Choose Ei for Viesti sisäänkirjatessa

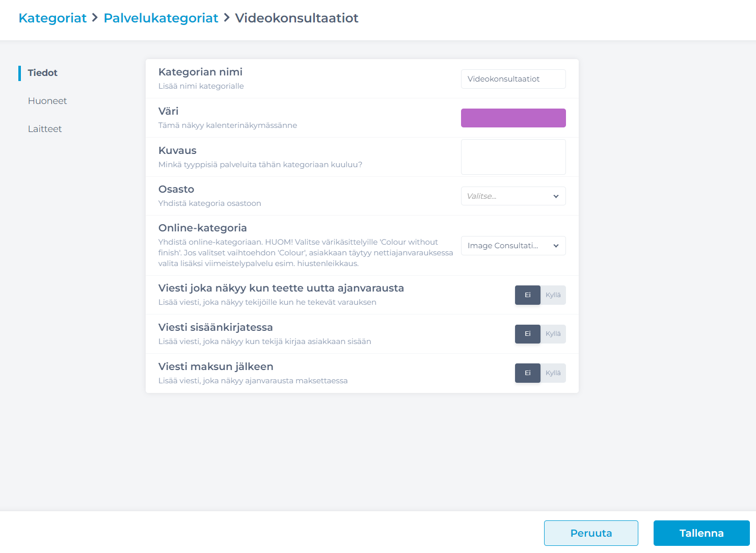point(528,334)
